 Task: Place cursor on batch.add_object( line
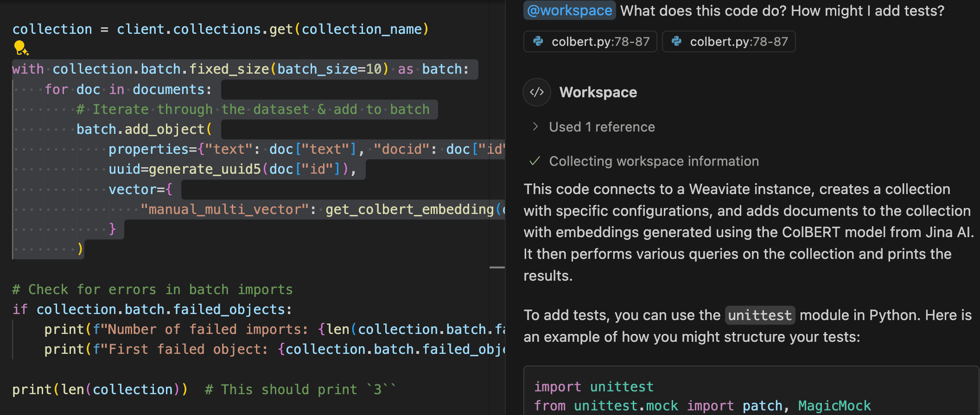pyautogui.click(x=144, y=129)
